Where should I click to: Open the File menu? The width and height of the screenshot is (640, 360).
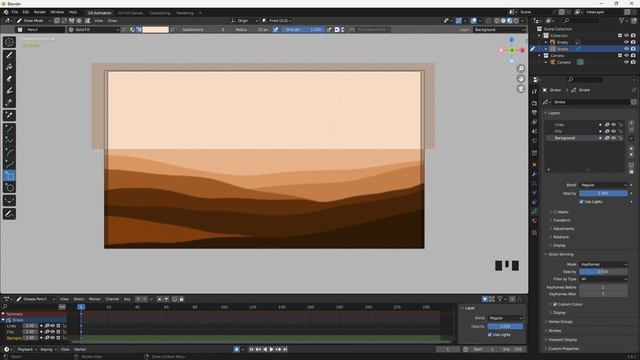[x=15, y=12]
